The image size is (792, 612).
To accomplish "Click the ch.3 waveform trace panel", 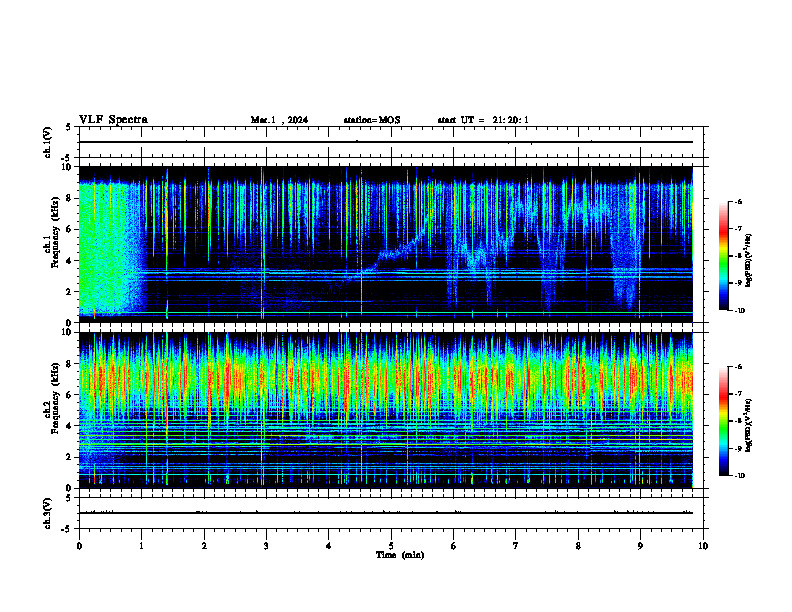I will [x=391, y=513].
